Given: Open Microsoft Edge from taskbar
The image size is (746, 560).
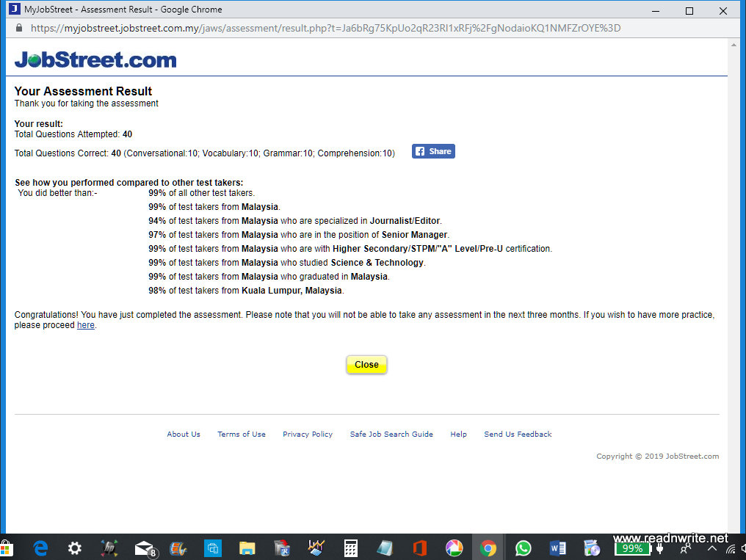Looking at the screenshot, I should click(41, 548).
